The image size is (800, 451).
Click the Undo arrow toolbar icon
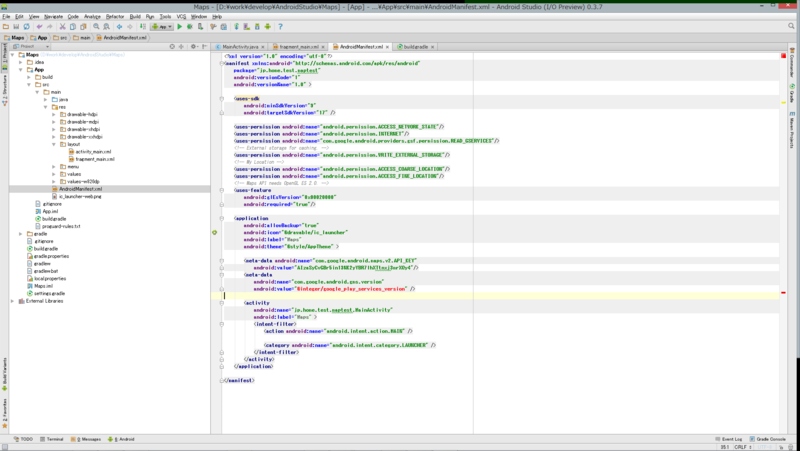tap(39, 27)
